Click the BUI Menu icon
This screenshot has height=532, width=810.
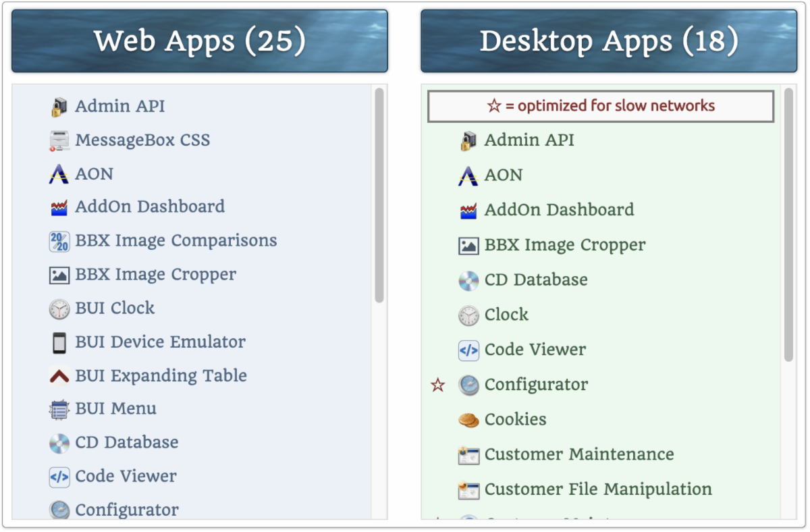[x=59, y=409]
